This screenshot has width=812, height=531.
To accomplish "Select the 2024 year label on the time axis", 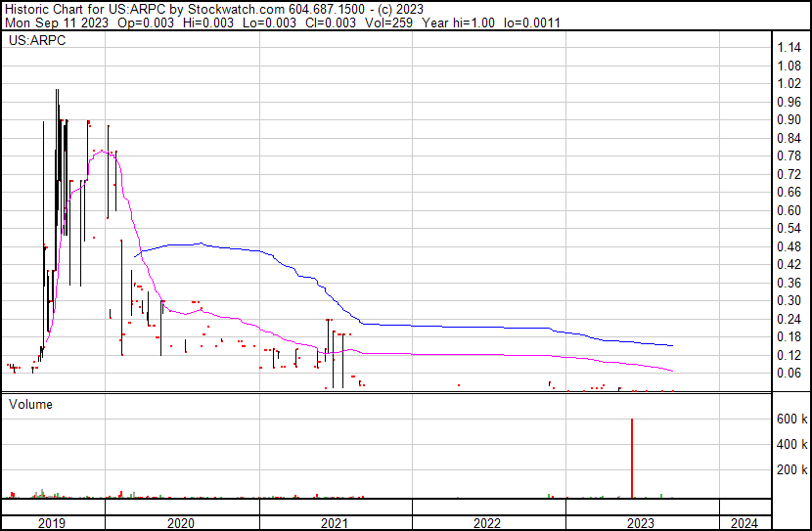I will click(744, 523).
